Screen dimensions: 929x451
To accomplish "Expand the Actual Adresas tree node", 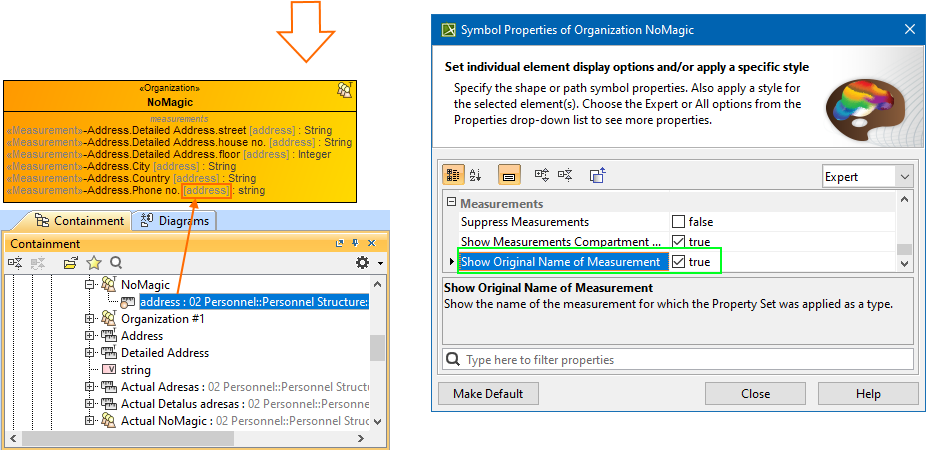I will (89, 387).
